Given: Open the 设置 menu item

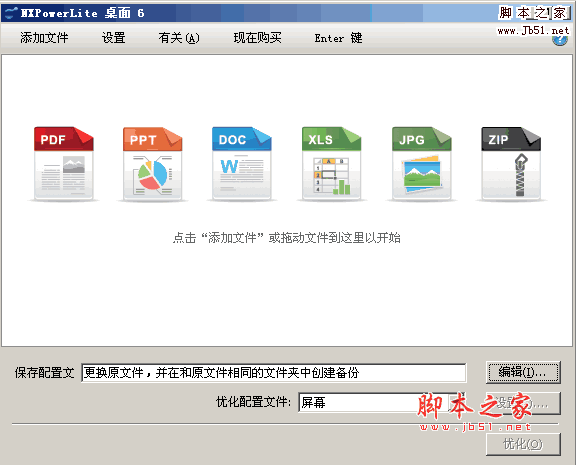Looking at the screenshot, I should [x=114, y=38].
